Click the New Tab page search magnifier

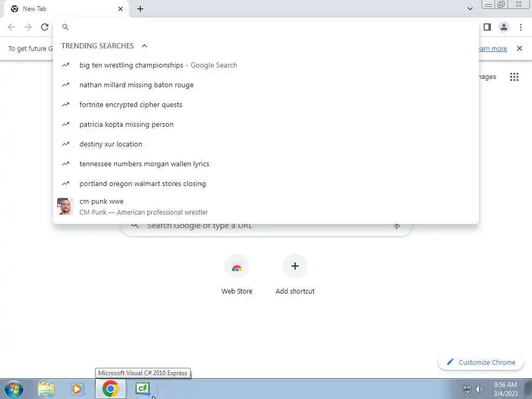coord(135,225)
